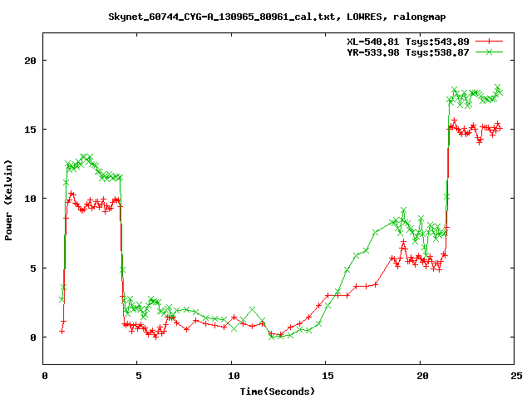The width and height of the screenshot is (532, 399).
Task: Click the Power (Kelvin) axis label
Action: click(x=8, y=200)
